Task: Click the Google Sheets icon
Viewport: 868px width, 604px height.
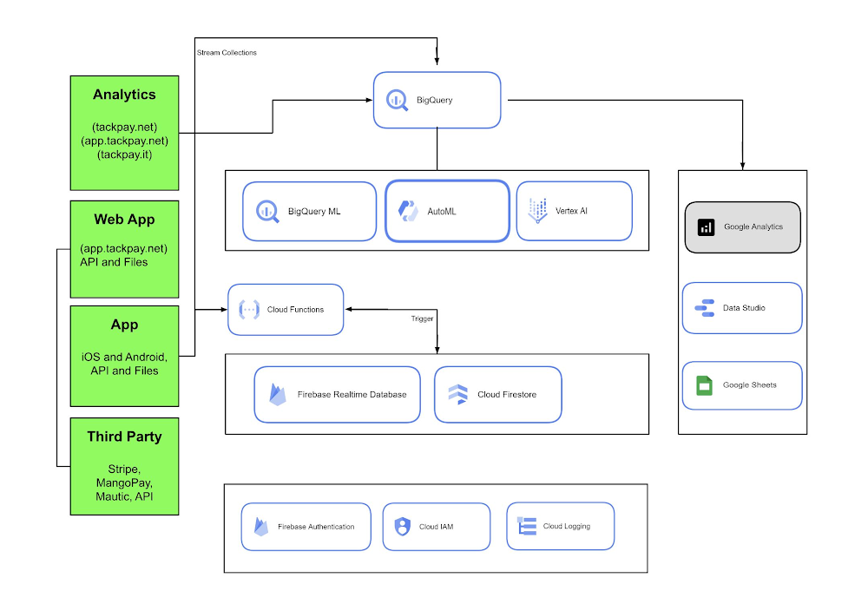Action: tap(704, 385)
